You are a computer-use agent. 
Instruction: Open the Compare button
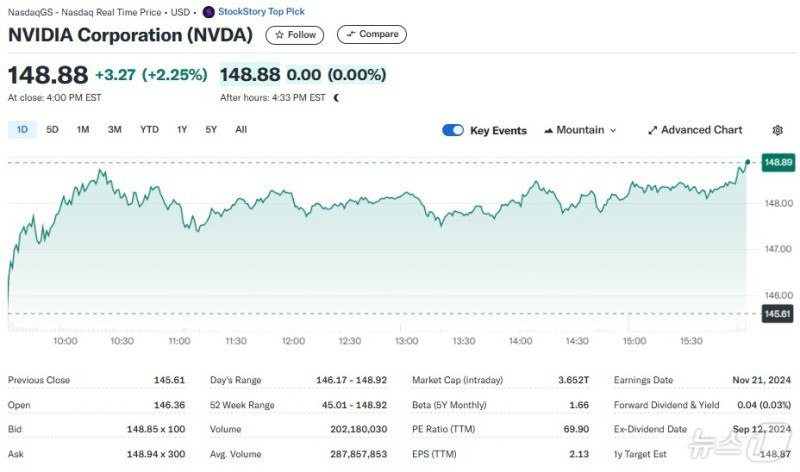point(371,34)
